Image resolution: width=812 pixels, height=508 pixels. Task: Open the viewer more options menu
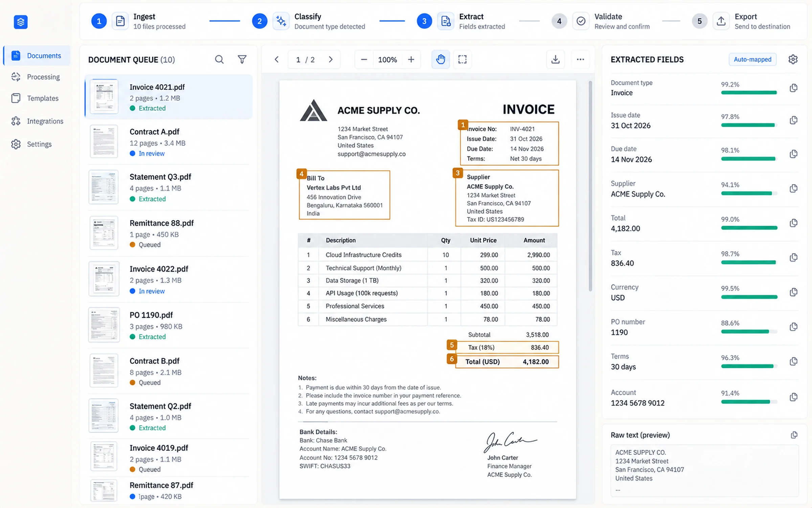point(581,60)
